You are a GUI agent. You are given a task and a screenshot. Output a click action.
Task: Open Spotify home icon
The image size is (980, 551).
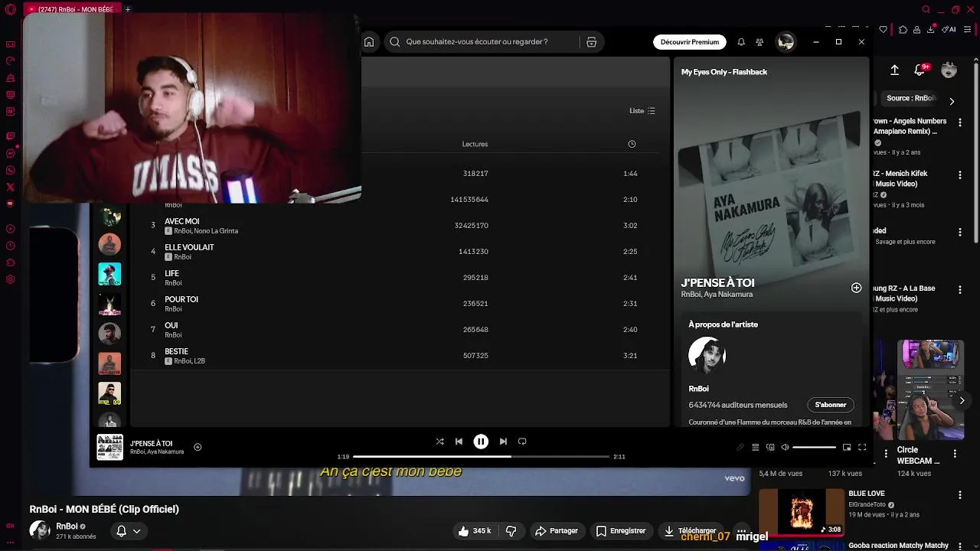coord(369,42)
